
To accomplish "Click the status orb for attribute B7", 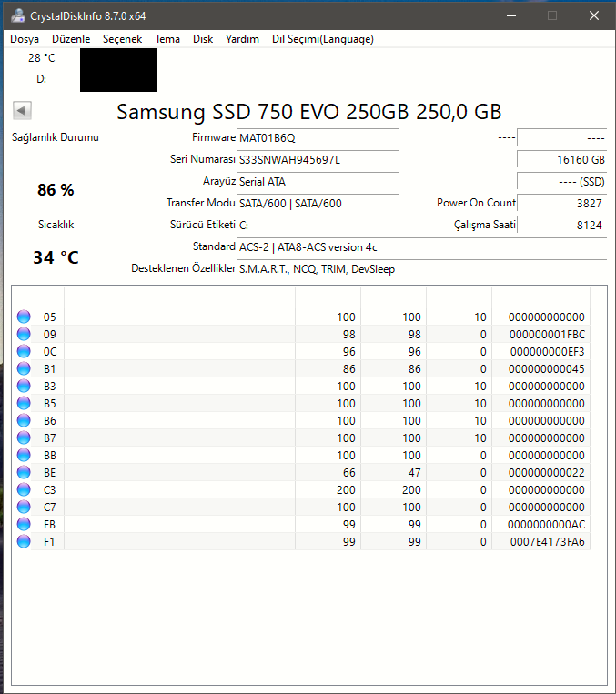I will [x=24, y=438].
